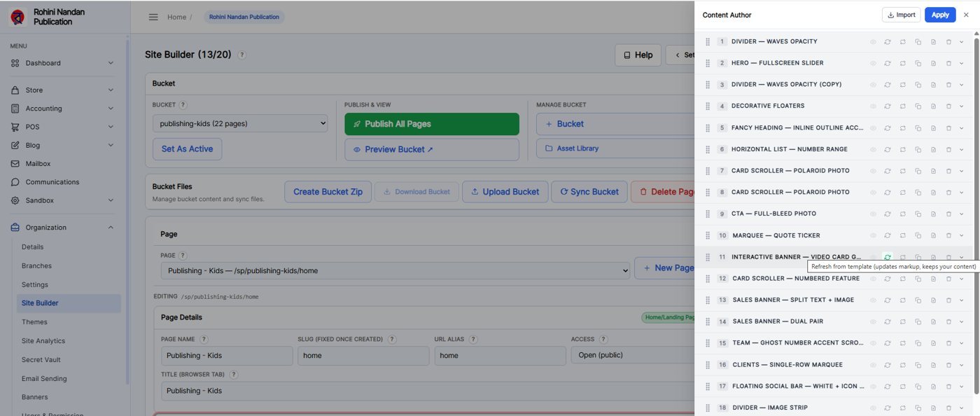Duplicate the Decorative Floaters section
The width and height of the screenshot is (980, 416).
pyautogui.click(x=918, y=106)
